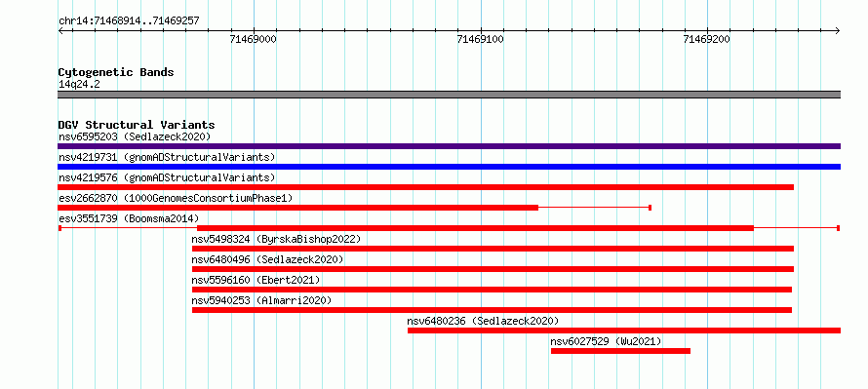Select the red nsv4219576 variant bar

pos(425,187)
